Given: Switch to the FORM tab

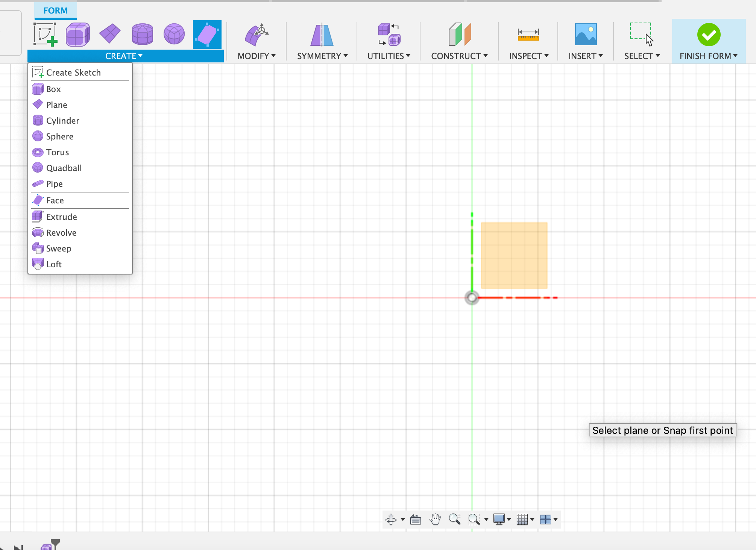Looking at the screenshot, I should [55, 10].
